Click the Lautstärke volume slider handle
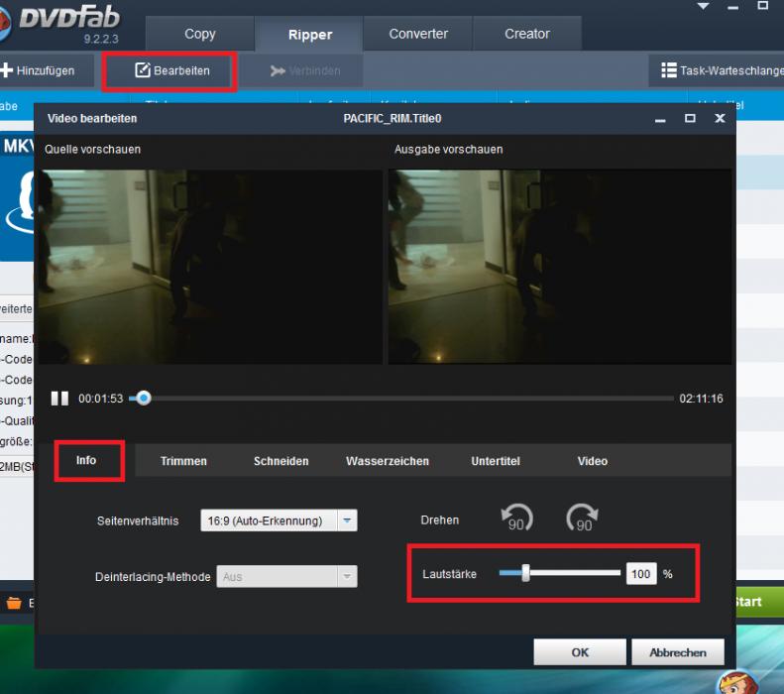This screenshot has height=694, width=784. click(525, 573)
